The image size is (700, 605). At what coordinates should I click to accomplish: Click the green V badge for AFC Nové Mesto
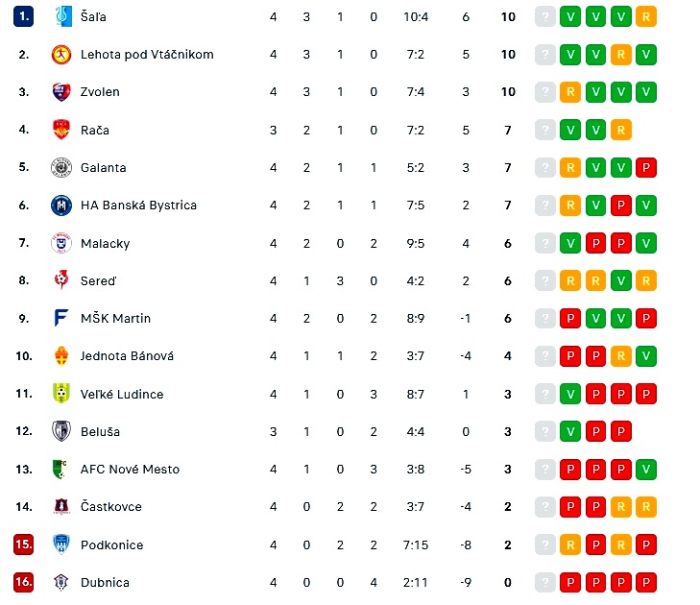tap(646, 470)
